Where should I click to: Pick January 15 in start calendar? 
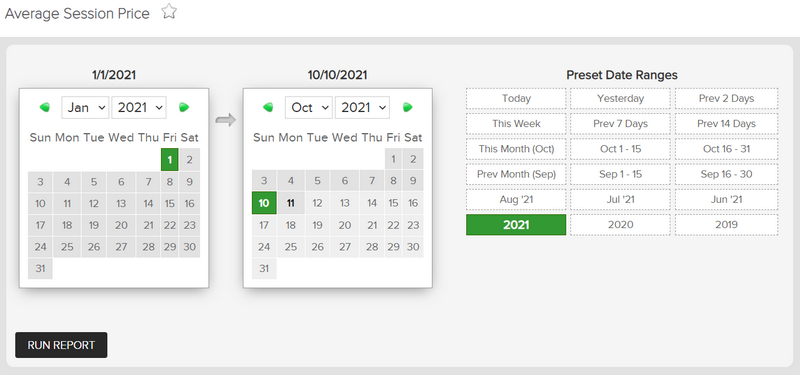pyautogui.click(x=169, y=204)
